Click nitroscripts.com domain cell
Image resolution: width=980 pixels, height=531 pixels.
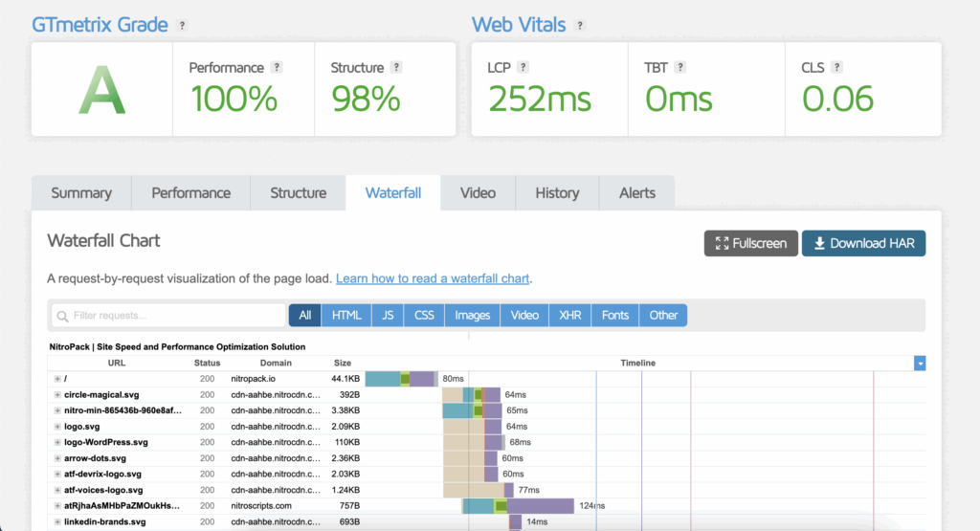261,506
